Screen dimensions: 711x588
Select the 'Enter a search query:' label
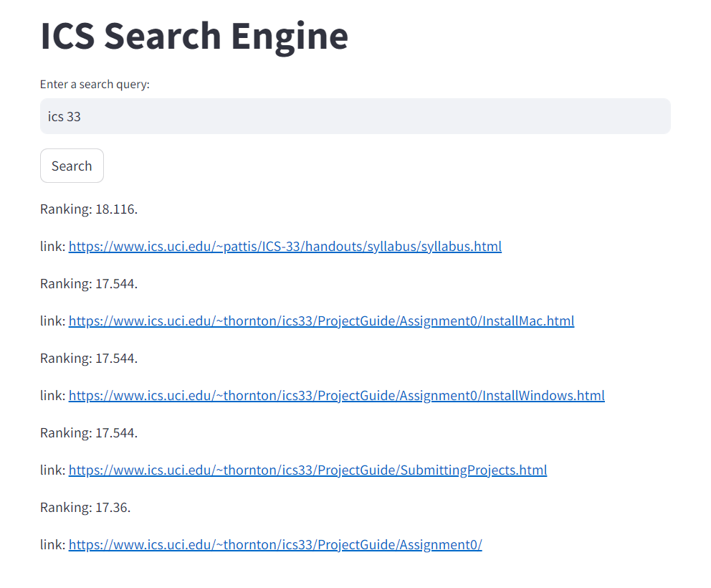click(x=95, y=85)
